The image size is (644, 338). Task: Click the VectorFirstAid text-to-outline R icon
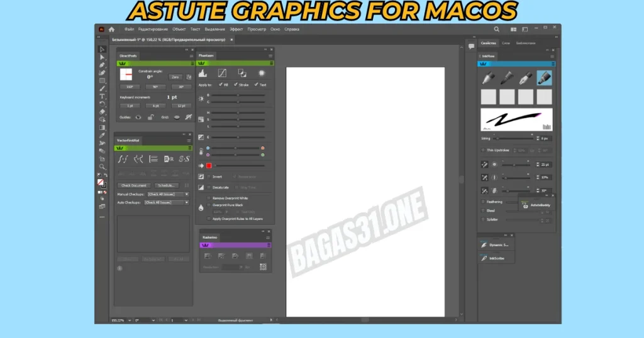coord(169,159)
